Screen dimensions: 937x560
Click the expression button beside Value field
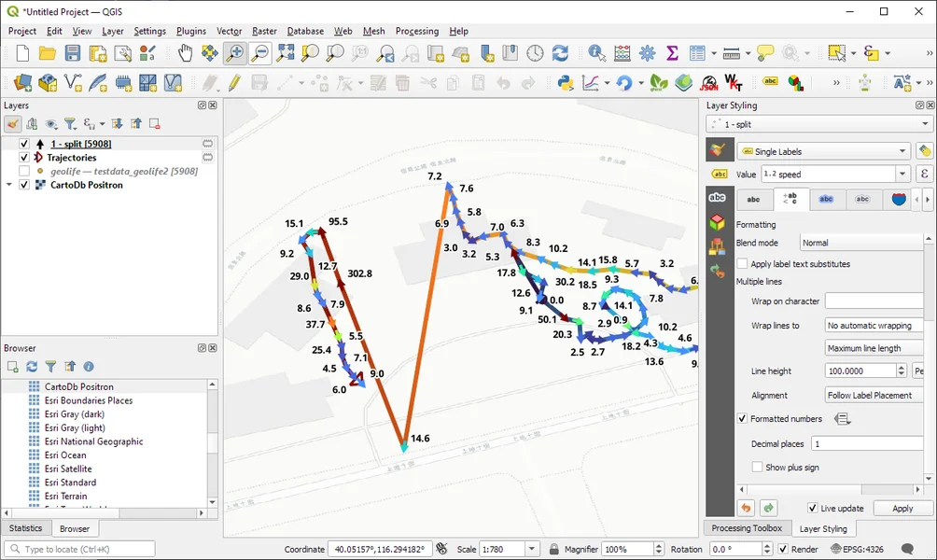click(924, 174)
